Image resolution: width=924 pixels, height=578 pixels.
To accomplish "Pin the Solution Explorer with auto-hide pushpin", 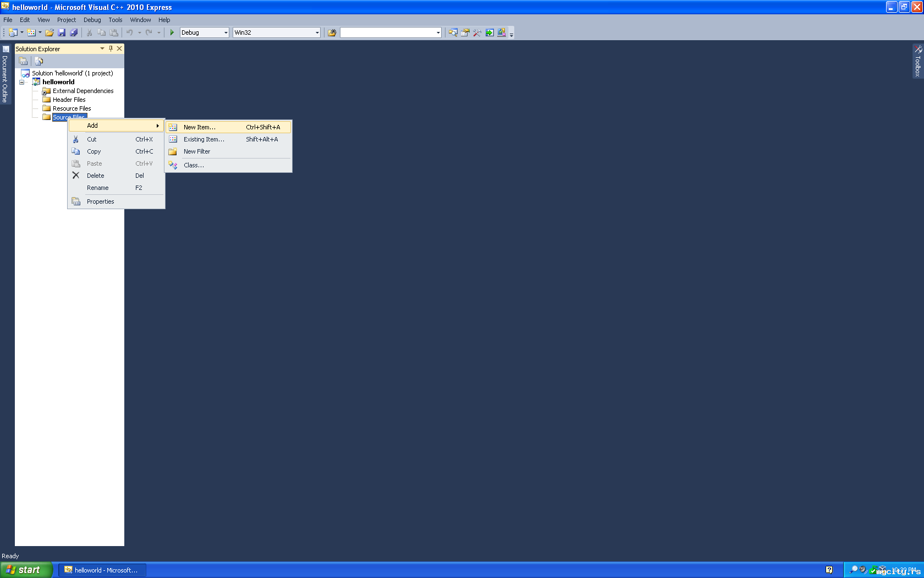I will 111,48.
